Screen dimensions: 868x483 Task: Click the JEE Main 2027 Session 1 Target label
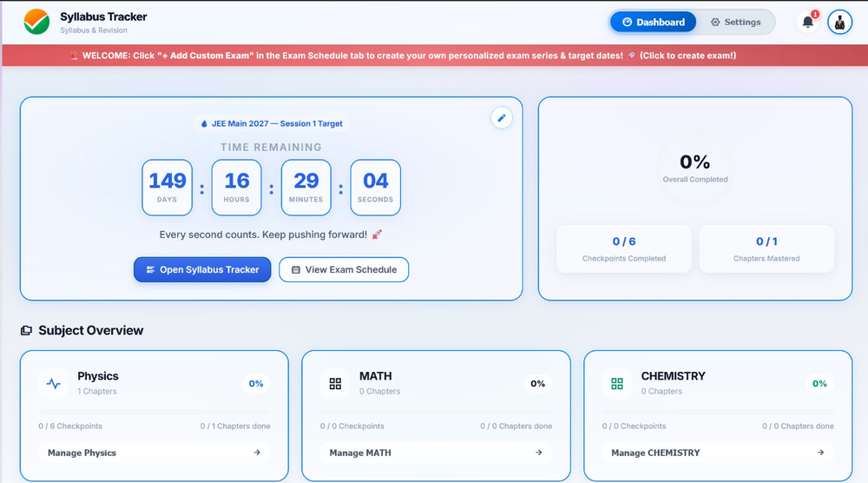click(x=271, y=123)
